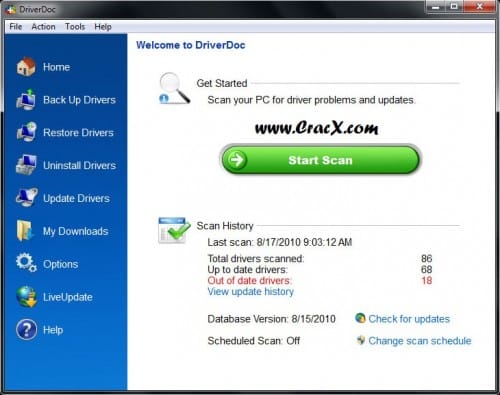
Task: Open the Help menu in menu bar
Action: [x=103, y=27]
